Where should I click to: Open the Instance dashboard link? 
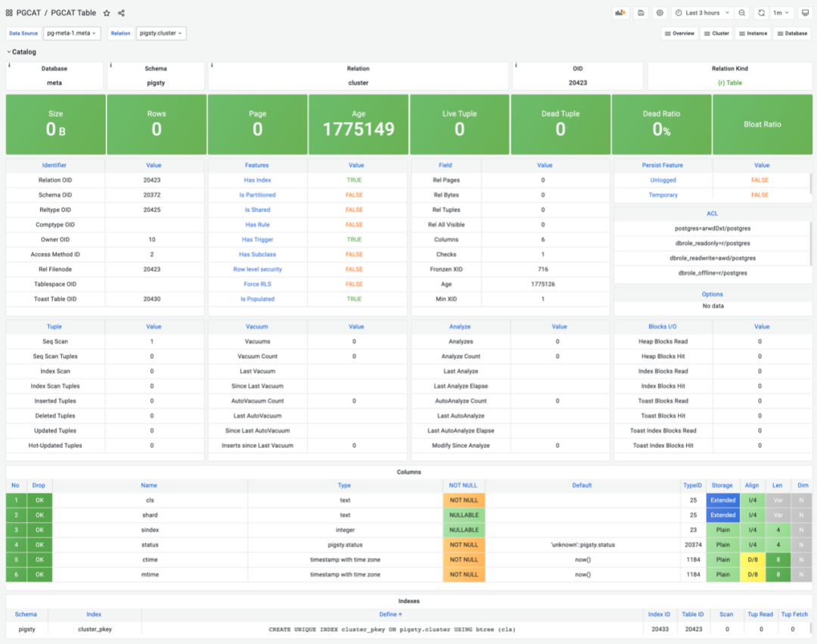pyautogui.click(x=753, y=33)
